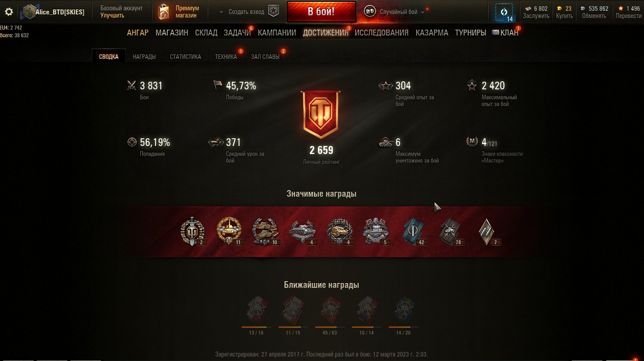Switch to the Статистика tab
The height and width of the screenshot is (361, 644).
185,57
